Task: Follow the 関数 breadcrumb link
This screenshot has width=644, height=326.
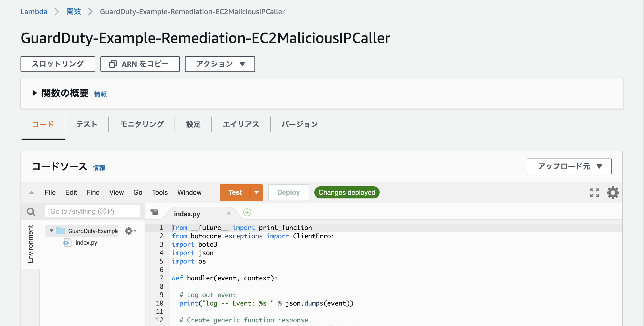Action: point(74,12)
